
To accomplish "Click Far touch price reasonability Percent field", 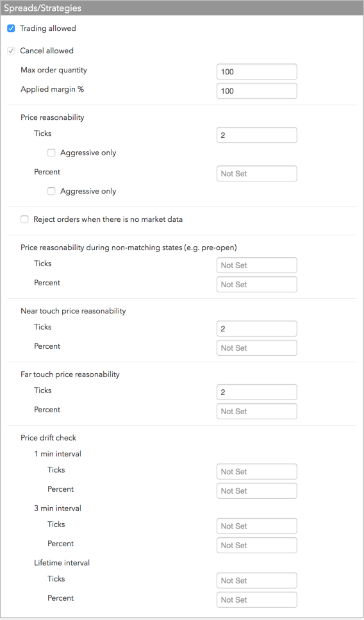I will pos(257,411).
